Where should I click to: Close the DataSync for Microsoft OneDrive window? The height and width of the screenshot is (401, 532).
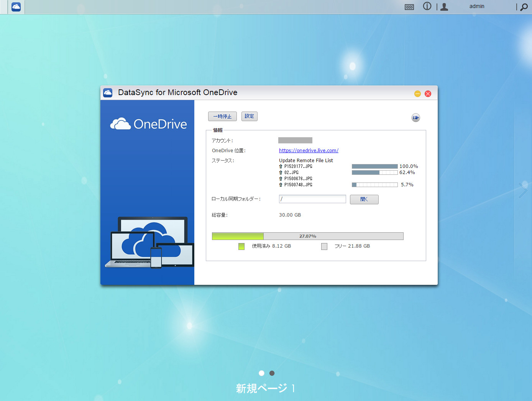click(x=428, y=94)
